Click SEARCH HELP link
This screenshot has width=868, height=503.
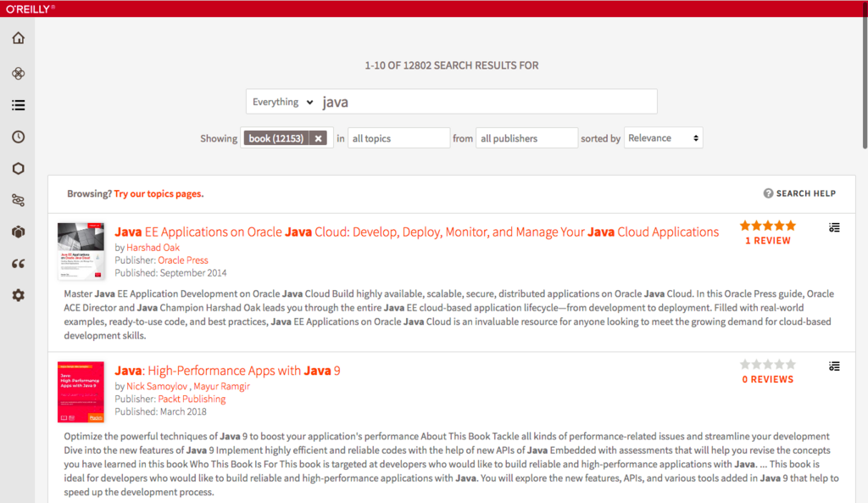[805, 193]
